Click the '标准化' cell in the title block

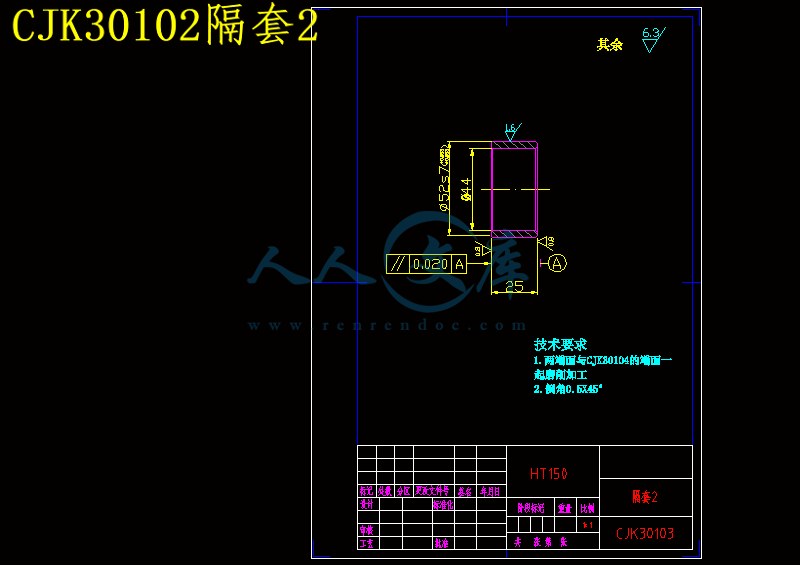click(443, 504)
